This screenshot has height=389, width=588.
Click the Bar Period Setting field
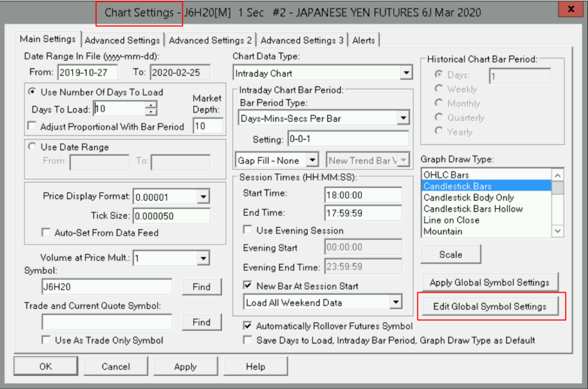pos(348,139)
